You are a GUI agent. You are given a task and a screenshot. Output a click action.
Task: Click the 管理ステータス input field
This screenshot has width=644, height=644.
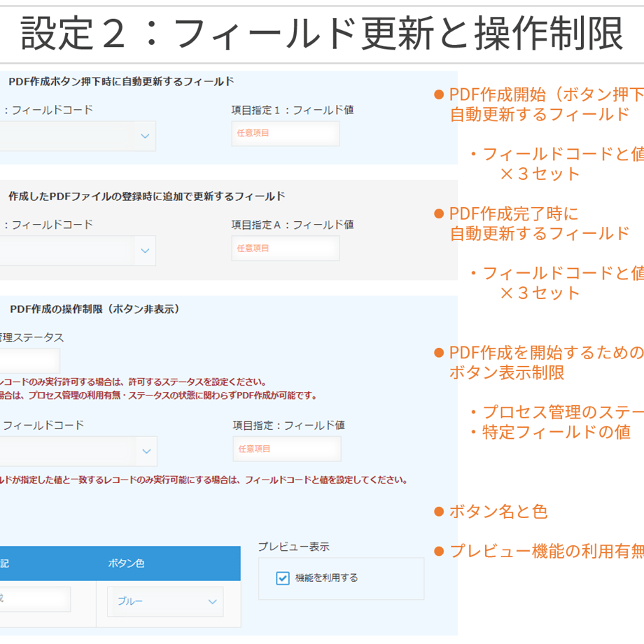30,360
